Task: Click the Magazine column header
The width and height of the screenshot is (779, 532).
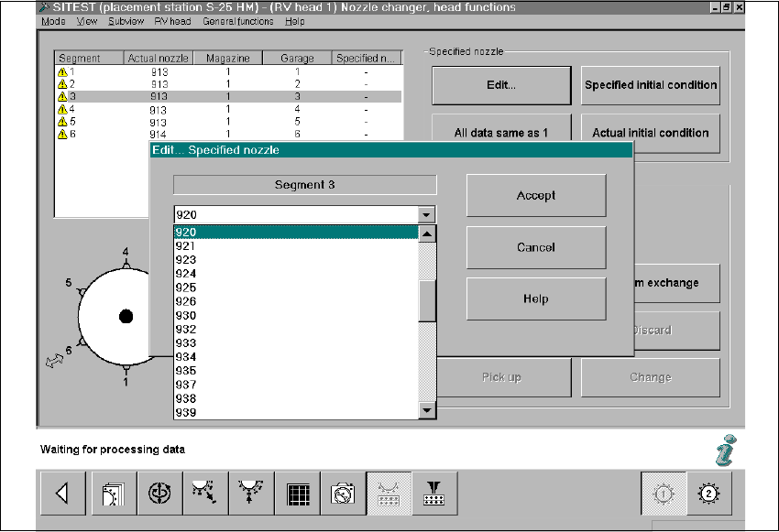Action: (x=227, y=59)
